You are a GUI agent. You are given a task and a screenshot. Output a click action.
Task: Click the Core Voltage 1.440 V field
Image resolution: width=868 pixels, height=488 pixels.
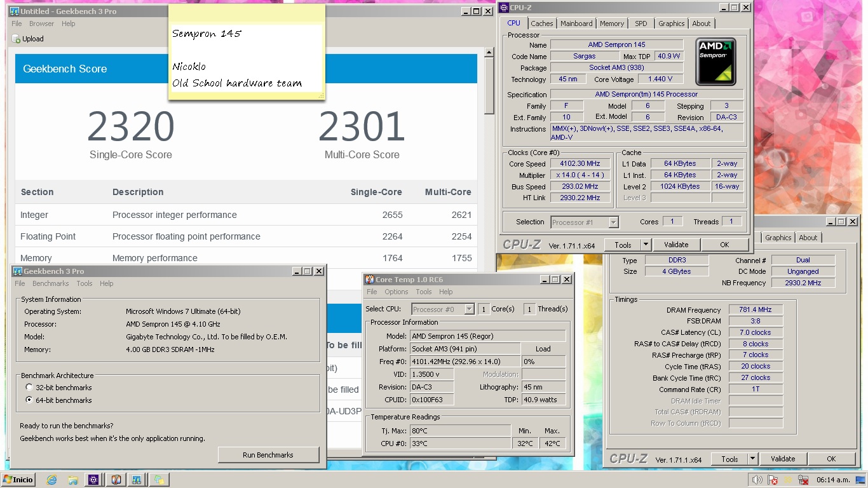[661, 79]
